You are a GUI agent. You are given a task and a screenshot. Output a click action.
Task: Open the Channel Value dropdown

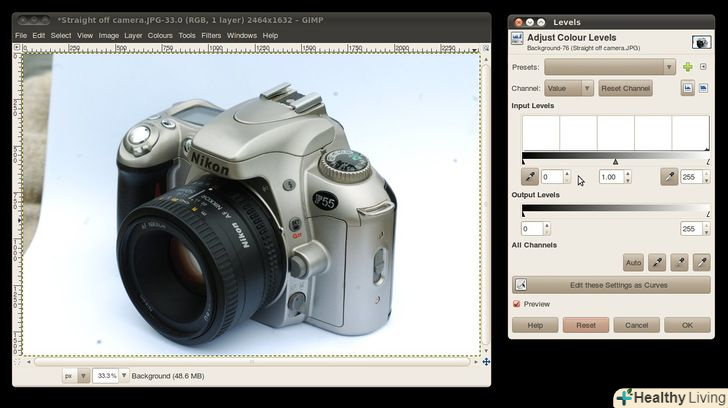click(x=569, y=88)
